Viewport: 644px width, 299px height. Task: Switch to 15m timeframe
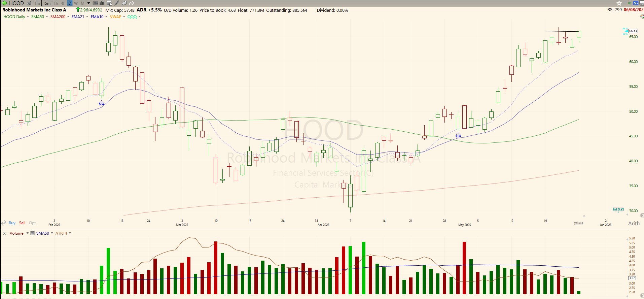pos(47,3)
